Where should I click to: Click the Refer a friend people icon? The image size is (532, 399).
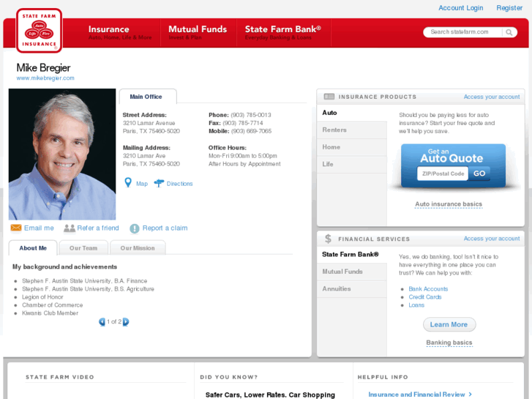tap(70, 228)
